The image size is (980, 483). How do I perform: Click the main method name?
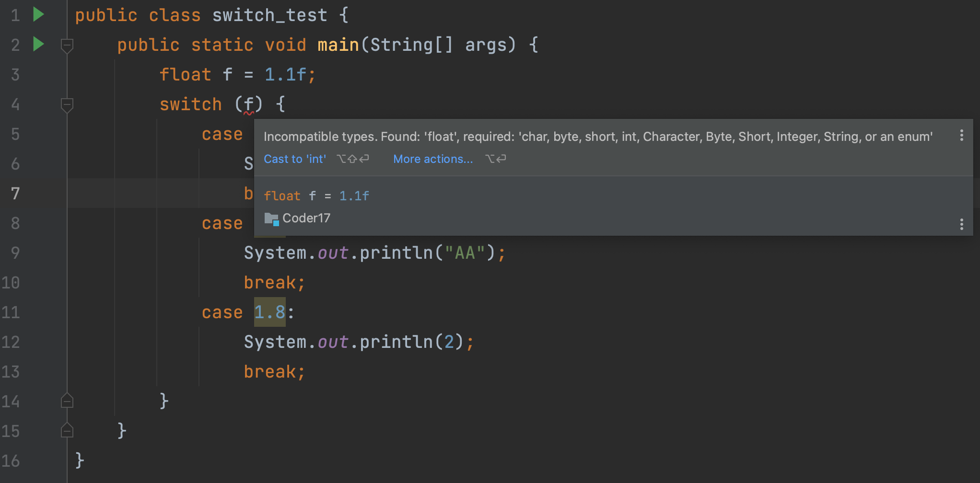[x=338, y=45]
